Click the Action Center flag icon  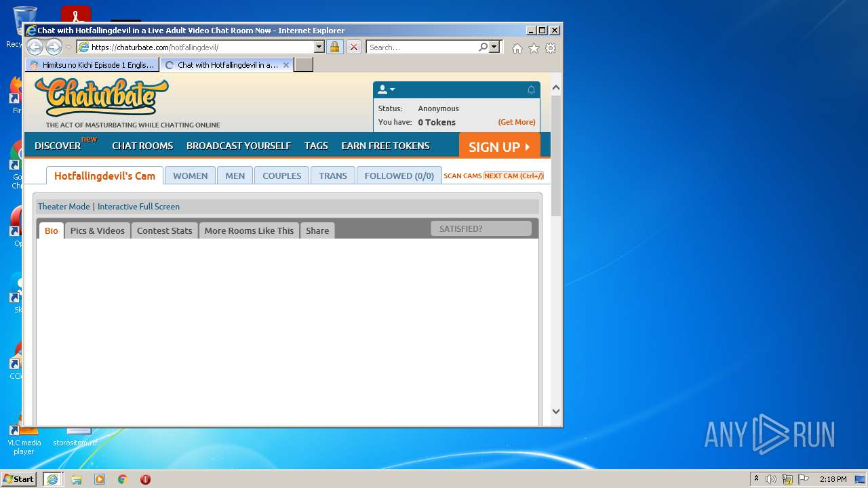pyautogui.click(x=804, y=479)
